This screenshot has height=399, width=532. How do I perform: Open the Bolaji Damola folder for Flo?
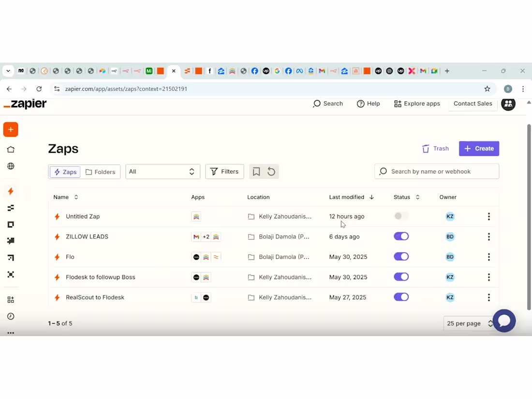(x=279, y=257)
